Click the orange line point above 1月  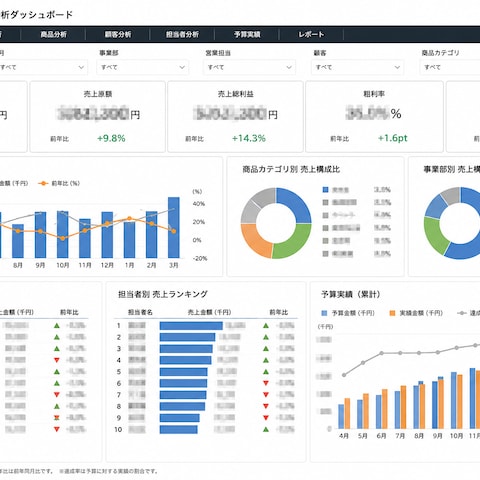click(x=129, y=219)
